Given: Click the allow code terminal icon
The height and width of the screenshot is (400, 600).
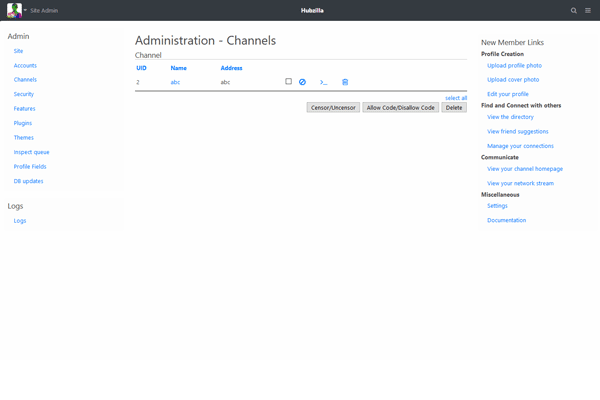Looking at the screenshot, I should click(x=323, y=82).
